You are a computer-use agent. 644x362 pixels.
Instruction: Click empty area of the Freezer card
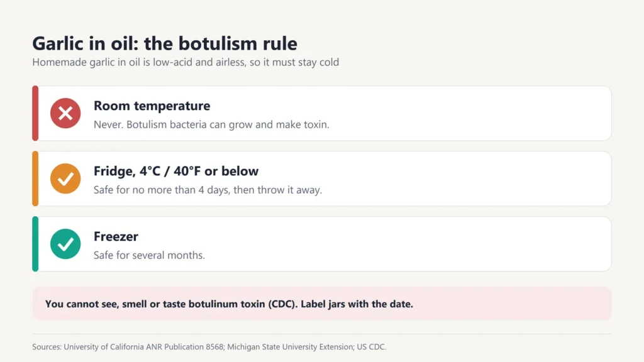[x=411, y=244]
